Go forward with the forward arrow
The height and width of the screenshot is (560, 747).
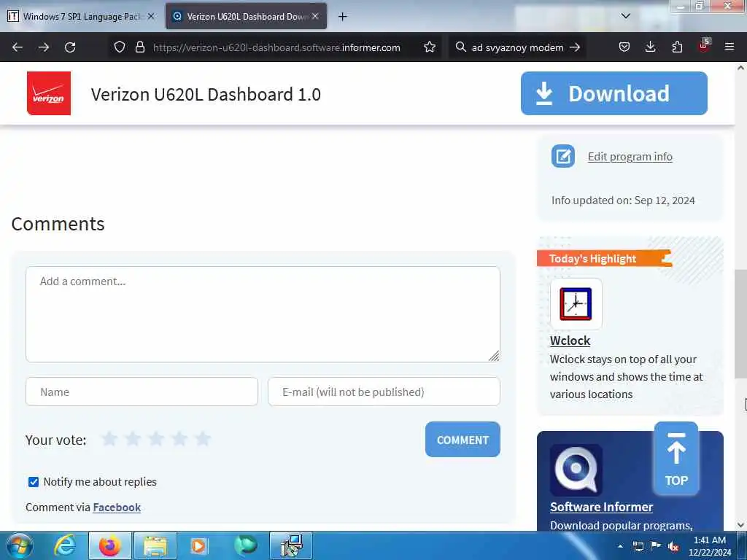tap(44, 47)
